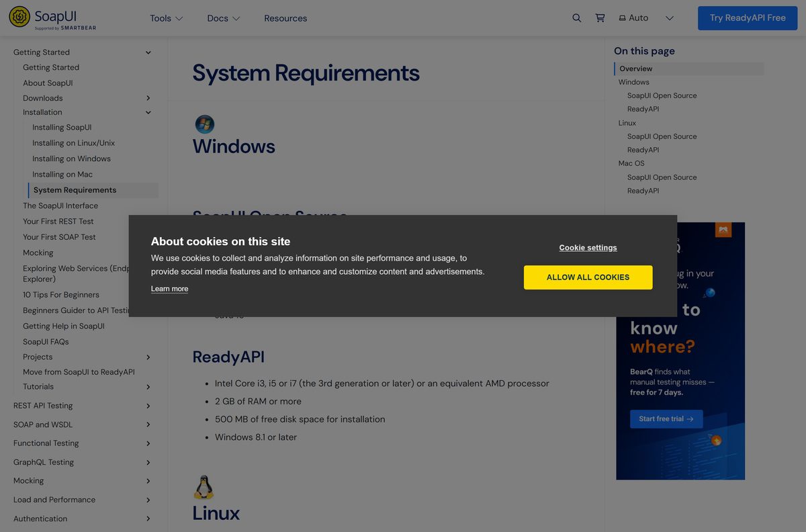Jump to Windows in On this page
The height and width of the screenshot is (532, 806).
point(633,82)
